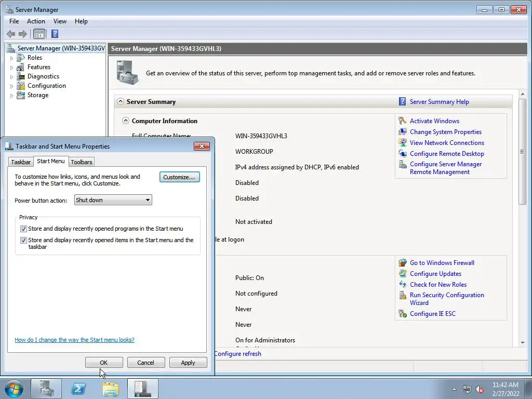Open Help via the blue question-mark toolbar icon
Image resolution: width=532 pixels, height=399 pixels.
pos(55,34)
